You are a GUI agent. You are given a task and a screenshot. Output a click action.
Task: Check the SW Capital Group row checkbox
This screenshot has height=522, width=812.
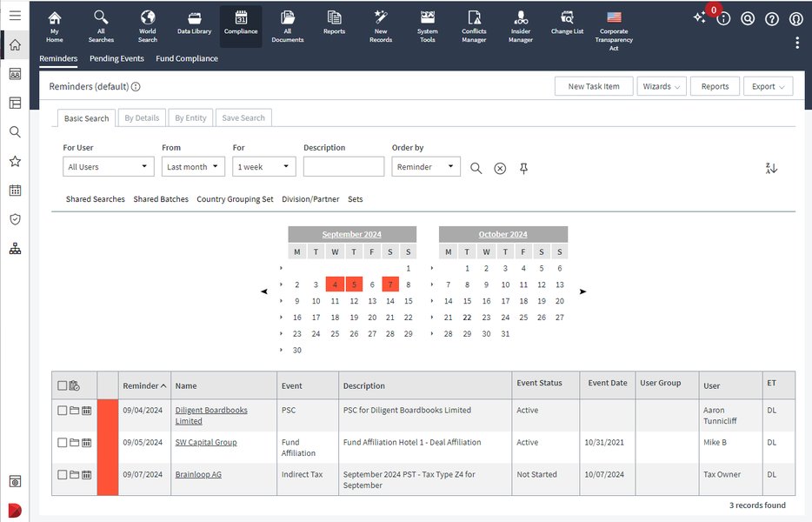pyautogui.click(x=62, y=442)
